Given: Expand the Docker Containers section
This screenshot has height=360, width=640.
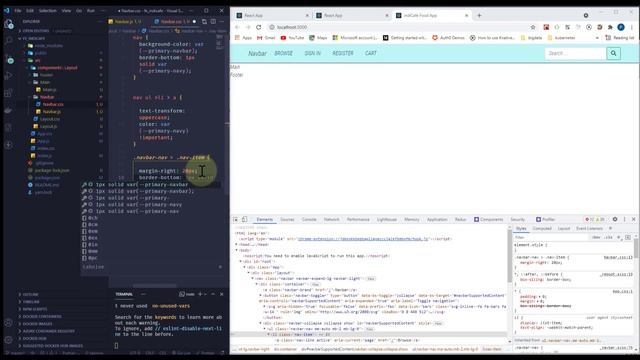Looking at the screenshot, I should (42, 316).
